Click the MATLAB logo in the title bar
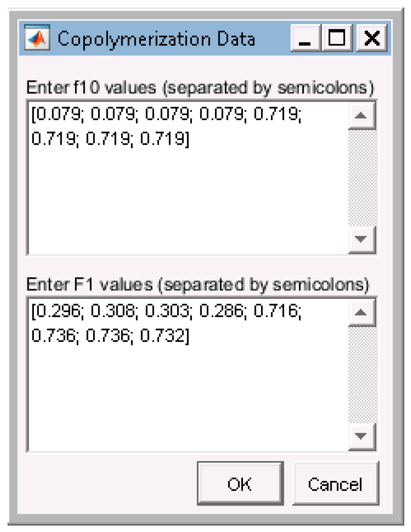Image resolution: width=411 pixels, height=532 pixels. 37,38
